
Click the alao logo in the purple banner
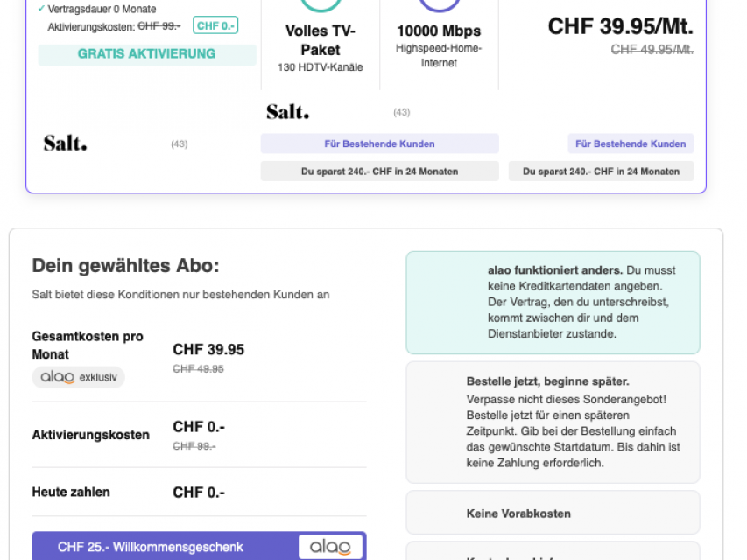(x=331, y=547)
